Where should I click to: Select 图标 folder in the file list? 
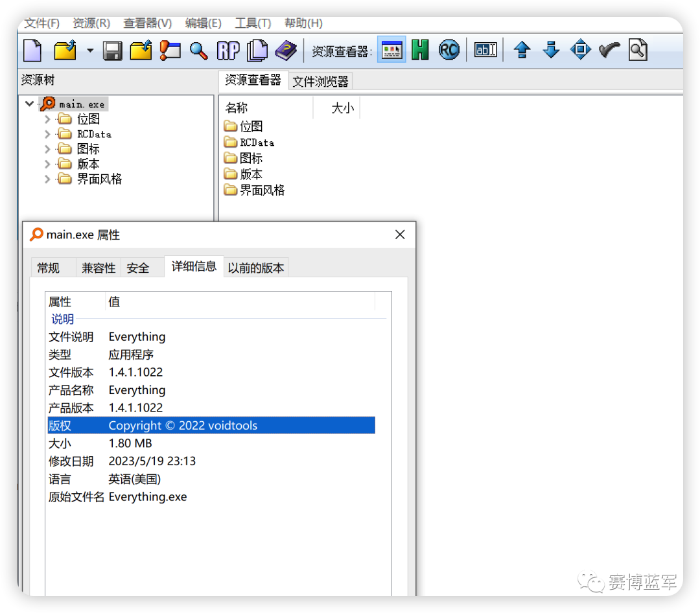[x=244, y=158]
